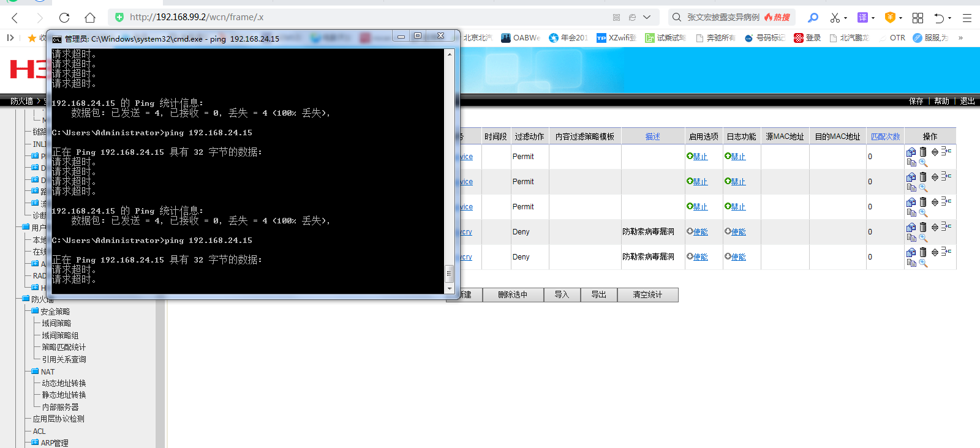View details of the last Deny rule

coord(923,263)
